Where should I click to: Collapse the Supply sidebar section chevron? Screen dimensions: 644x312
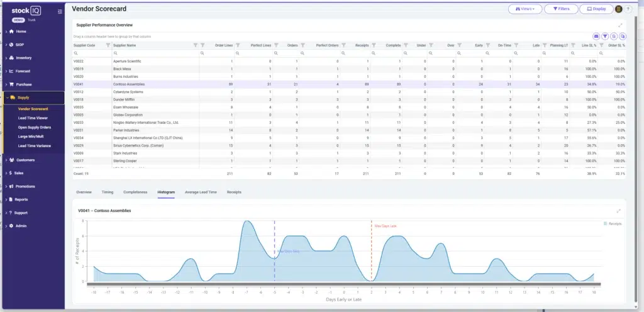[7, 97]
